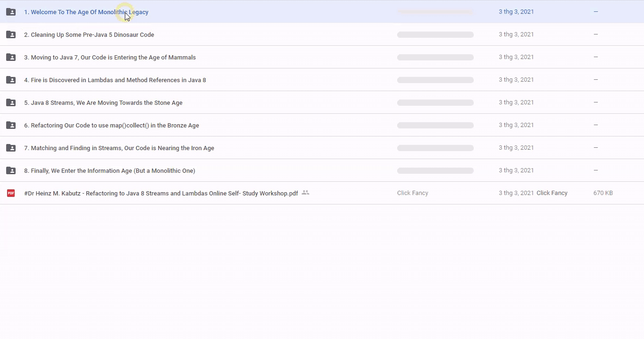Select 8. Finally, We Enter the Information Age

(110, 171)
